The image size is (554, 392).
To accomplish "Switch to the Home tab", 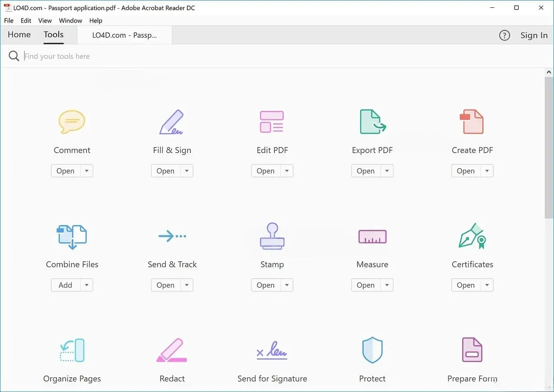I will 19,35.
